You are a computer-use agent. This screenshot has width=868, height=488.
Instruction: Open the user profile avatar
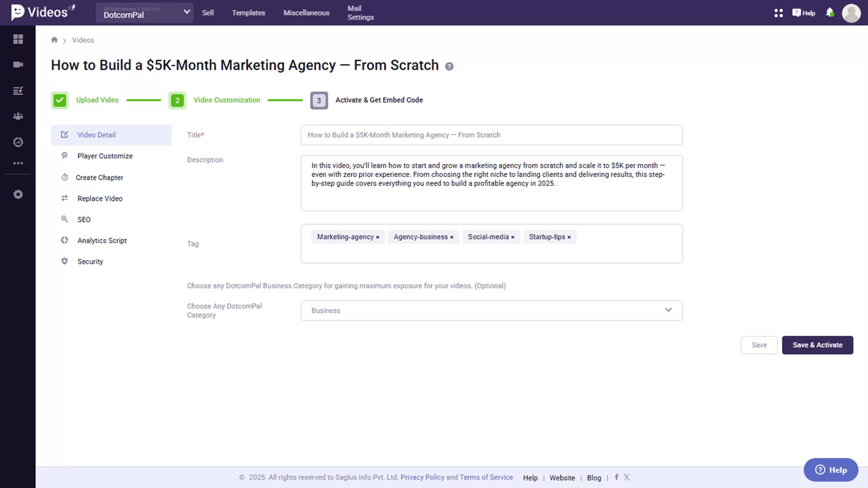pos(851,13)
